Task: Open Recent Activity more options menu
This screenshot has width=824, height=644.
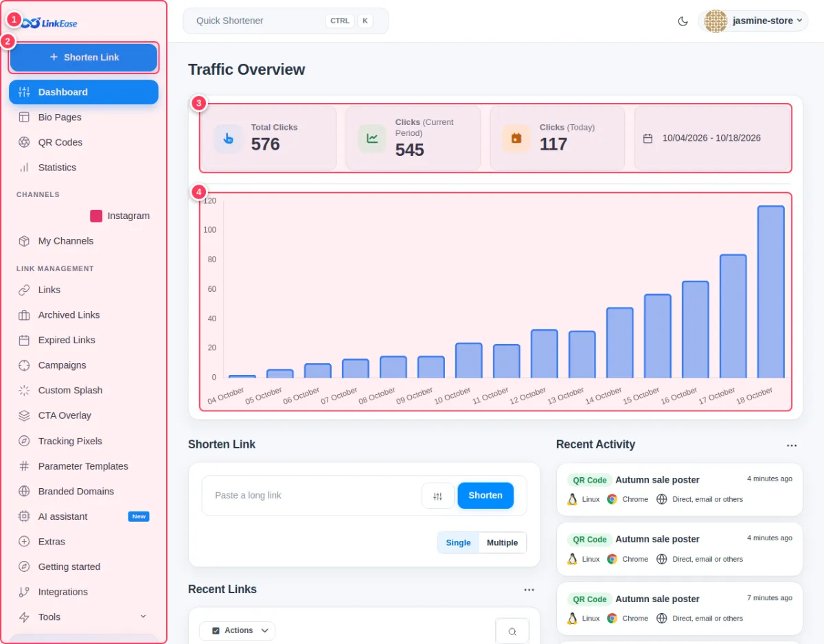Action: [x=792, y=445]
